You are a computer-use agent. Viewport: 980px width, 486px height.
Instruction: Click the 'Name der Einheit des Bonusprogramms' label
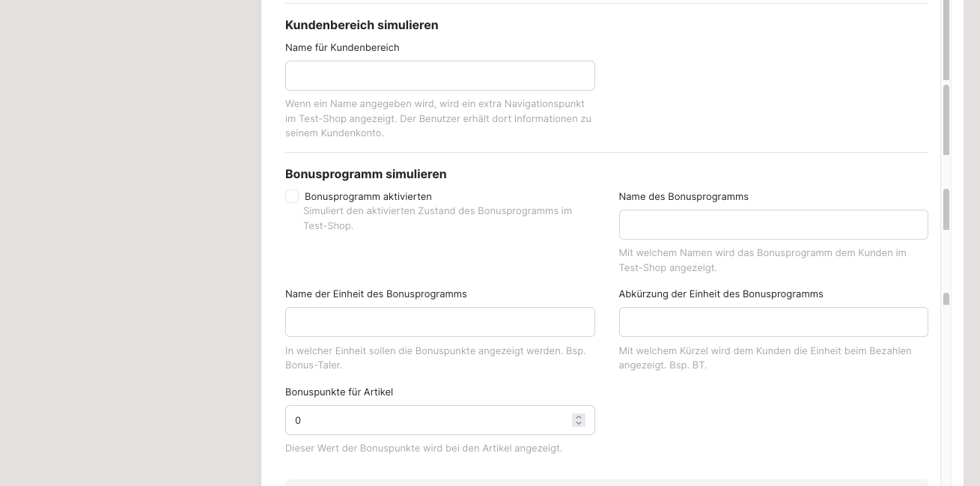(376, 294)
